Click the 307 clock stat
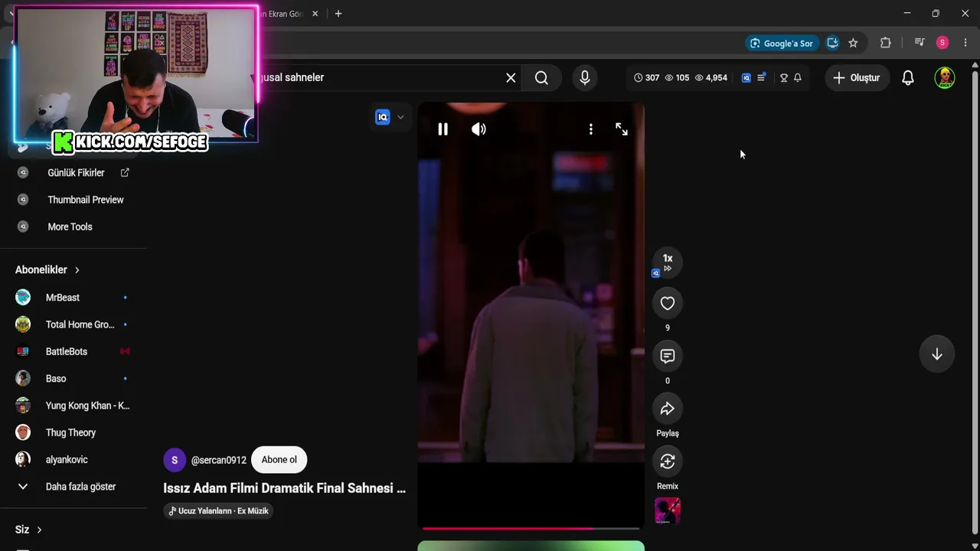980x551 pixels. [x=647, y=77]
